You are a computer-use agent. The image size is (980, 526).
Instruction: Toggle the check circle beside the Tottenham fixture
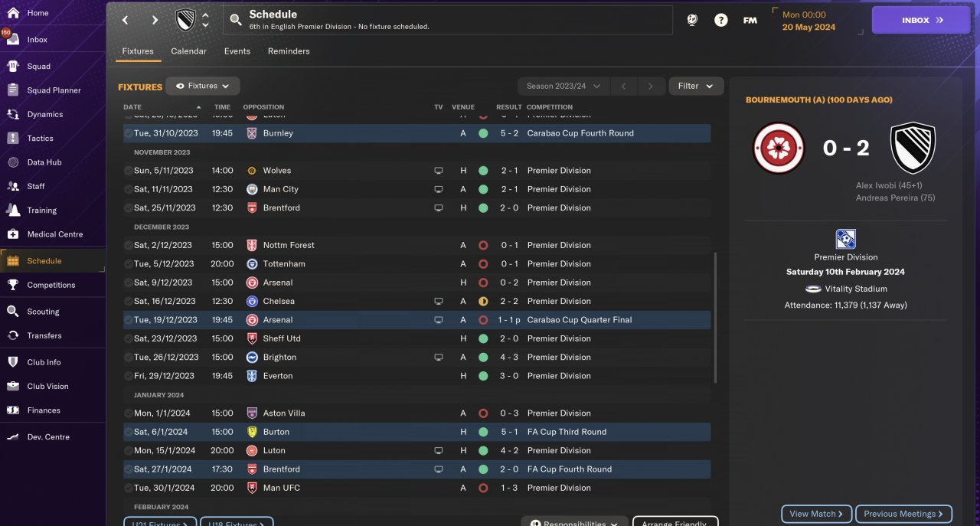128,264
